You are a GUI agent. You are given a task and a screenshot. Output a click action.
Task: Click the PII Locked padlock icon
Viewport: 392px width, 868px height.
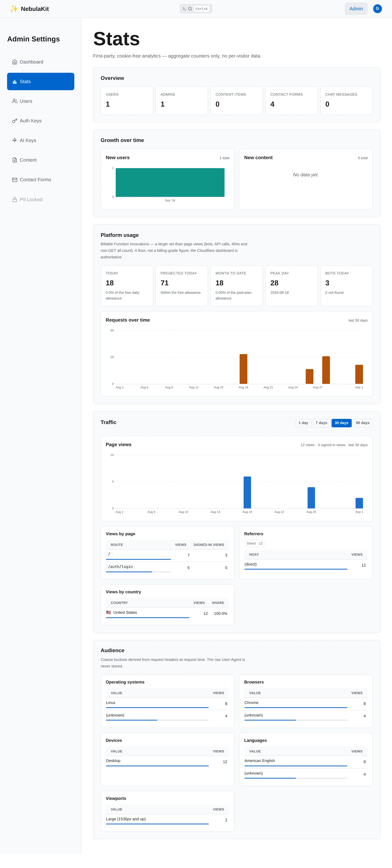coord(15,199)
